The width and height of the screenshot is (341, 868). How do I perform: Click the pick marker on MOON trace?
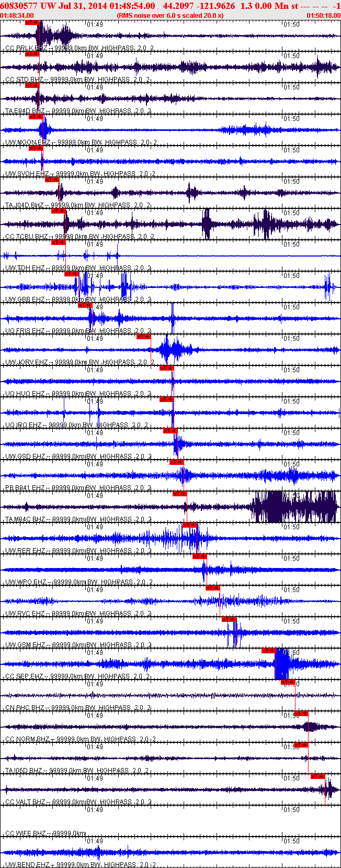pyautogui.click(x=36, y=117)
